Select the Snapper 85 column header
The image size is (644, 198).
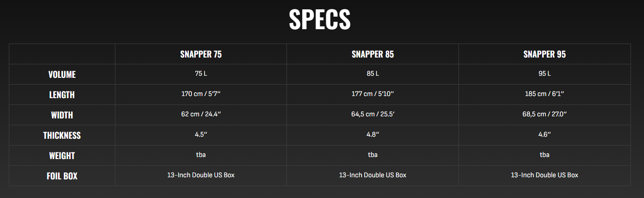pyautogui.click(x=372, y=54)
